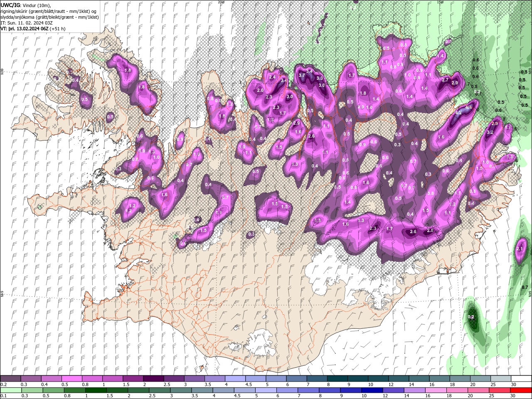Click the 3.4 snowfall value on the map
Image resolution: width=532 pixels, height=399 pixels.
(x=309, y=71)
